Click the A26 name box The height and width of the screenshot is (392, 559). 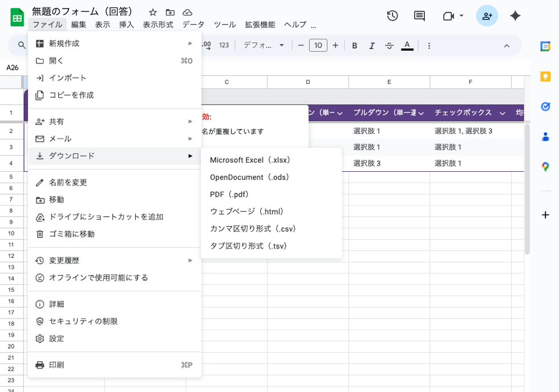coord(14,67)
